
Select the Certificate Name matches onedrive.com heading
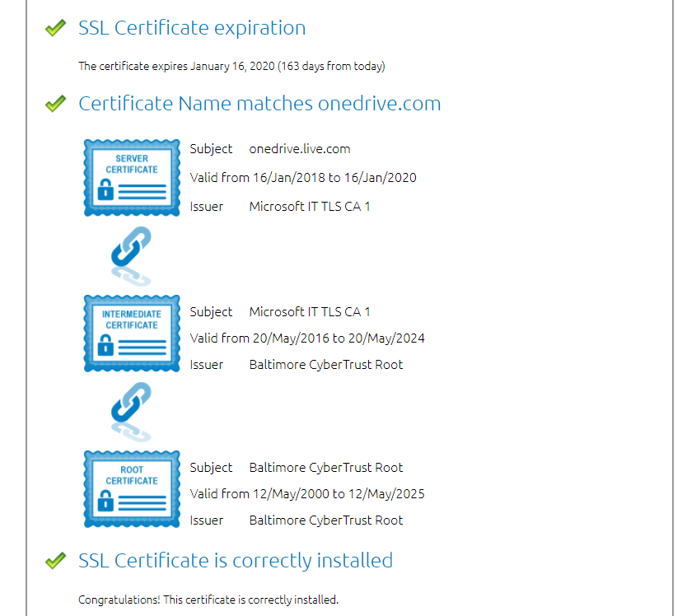(259, 104)
